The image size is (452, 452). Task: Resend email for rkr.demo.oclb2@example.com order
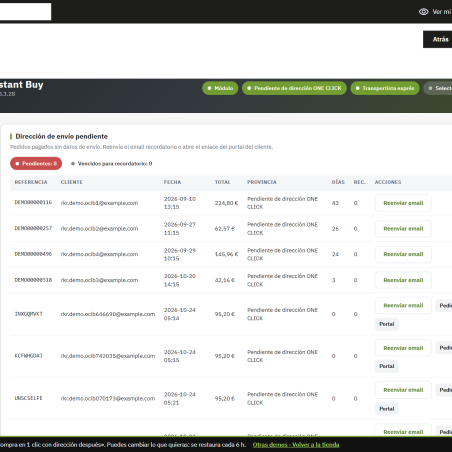403,229
